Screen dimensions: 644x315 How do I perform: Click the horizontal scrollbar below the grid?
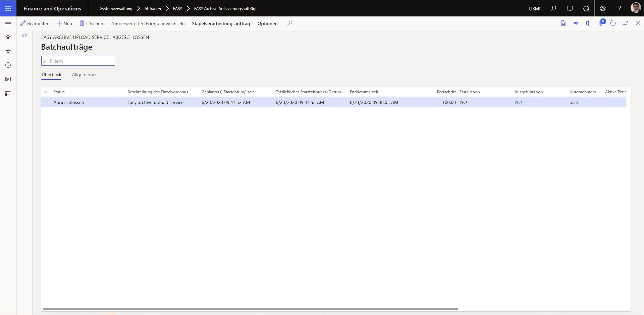click(x=250, y=309)
